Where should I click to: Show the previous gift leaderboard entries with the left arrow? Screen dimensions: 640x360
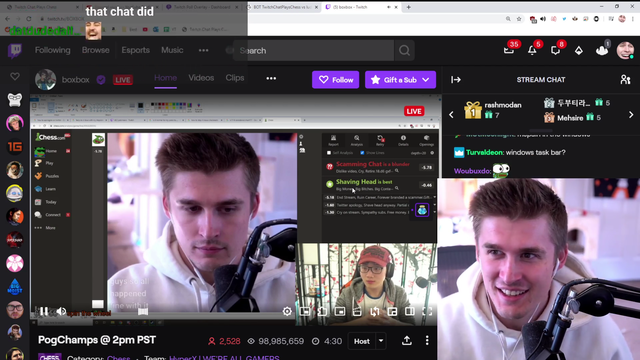451,115
